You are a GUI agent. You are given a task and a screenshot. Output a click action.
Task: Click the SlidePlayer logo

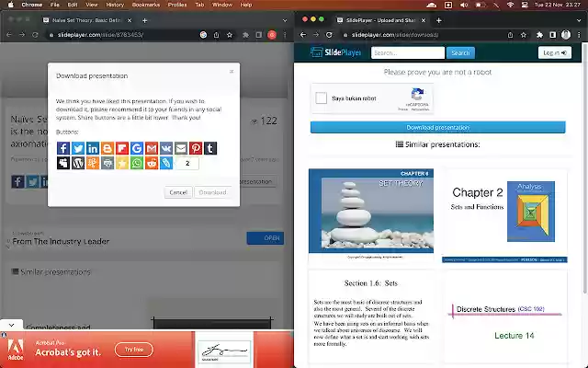coord(335,52)
